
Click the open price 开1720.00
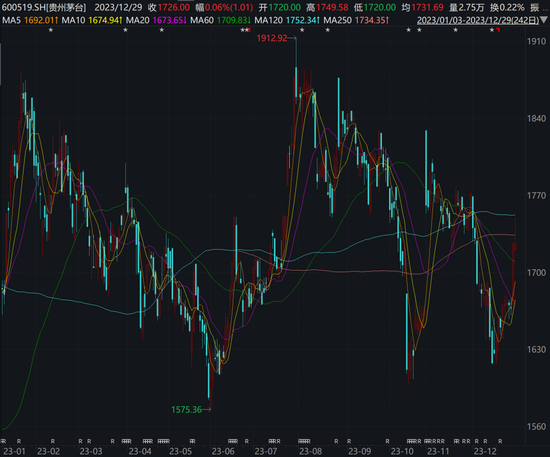pyautogui.click(x=280, y=7)
